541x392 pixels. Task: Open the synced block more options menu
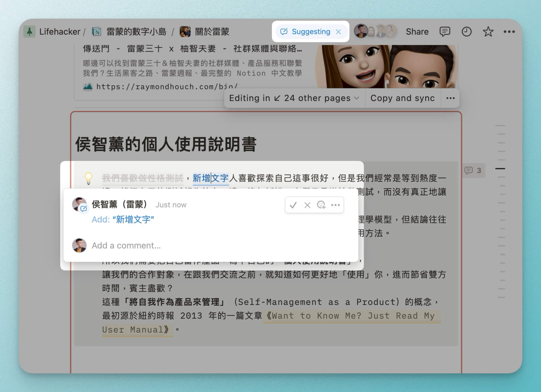point(450,98)
